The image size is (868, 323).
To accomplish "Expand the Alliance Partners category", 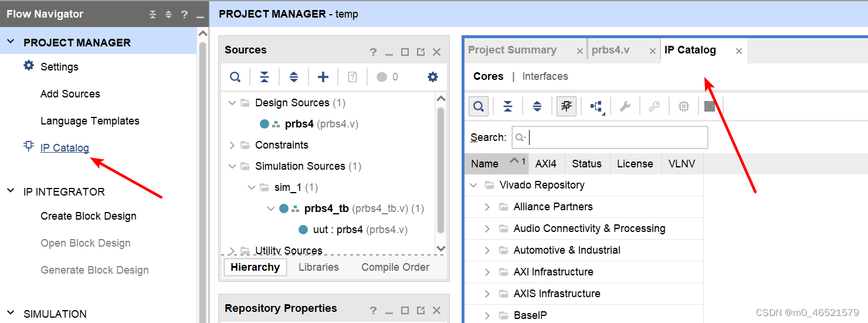I will [x=487, y=207].
